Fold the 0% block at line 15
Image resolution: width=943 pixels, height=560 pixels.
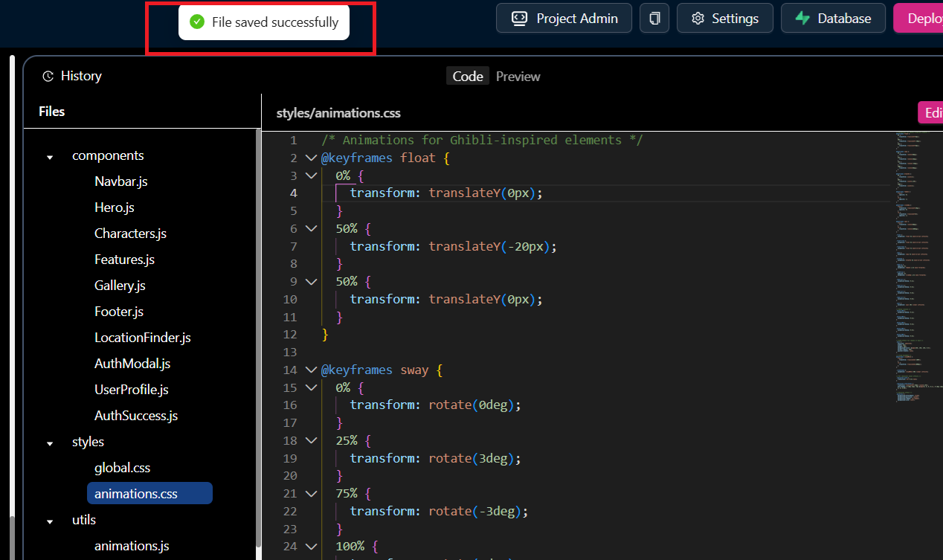(x=311, y=387)
